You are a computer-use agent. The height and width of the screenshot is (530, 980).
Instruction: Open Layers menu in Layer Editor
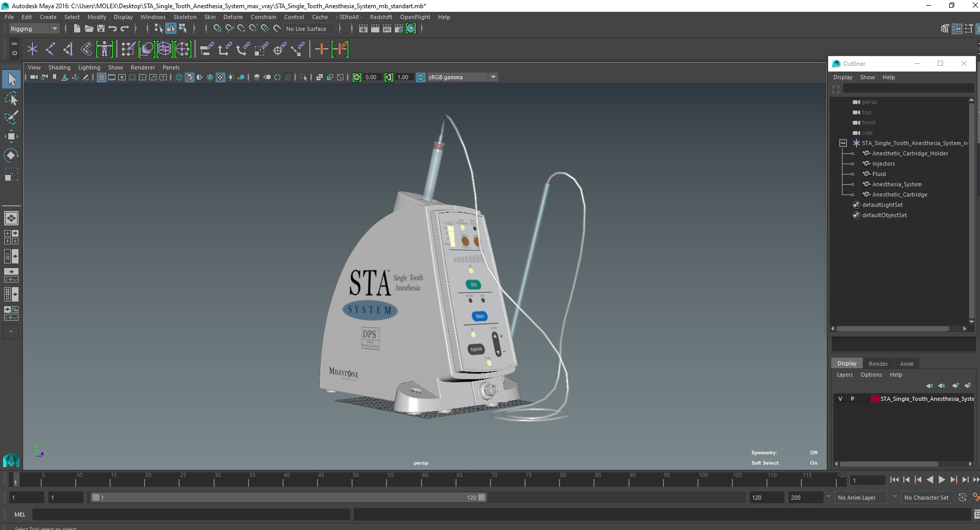coord(844,375)
